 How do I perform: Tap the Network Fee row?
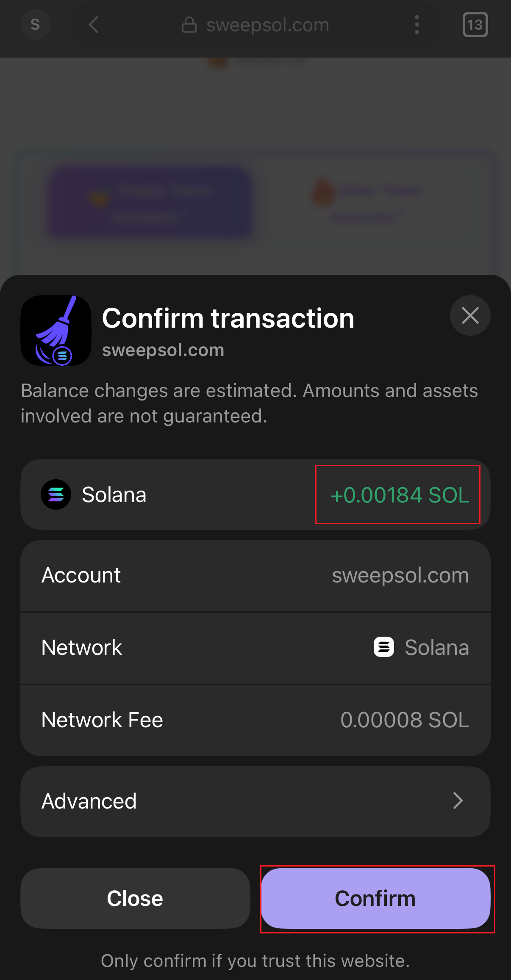[255, 720]
